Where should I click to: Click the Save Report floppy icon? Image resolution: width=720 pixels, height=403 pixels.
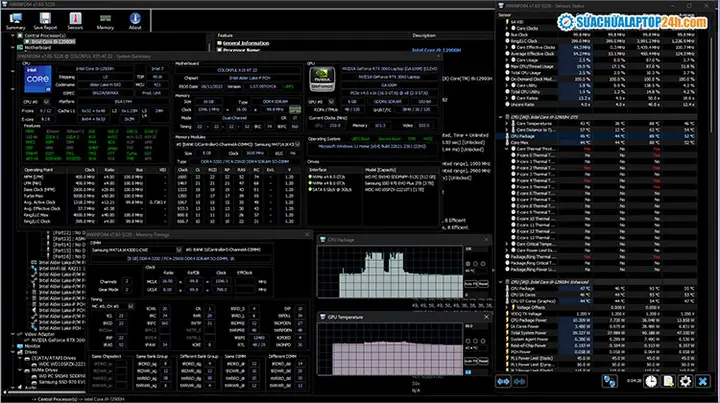[45, 18]
